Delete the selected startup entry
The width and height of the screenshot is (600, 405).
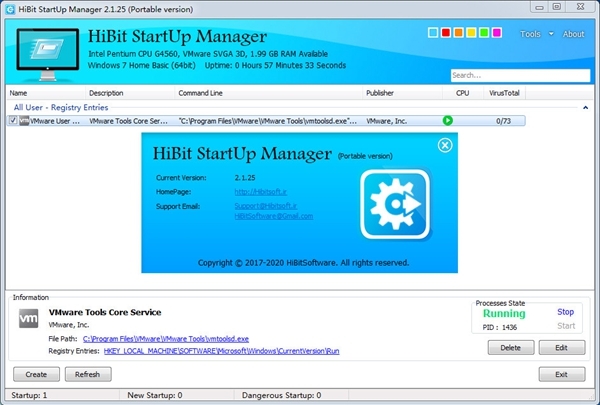pos(510,348)
